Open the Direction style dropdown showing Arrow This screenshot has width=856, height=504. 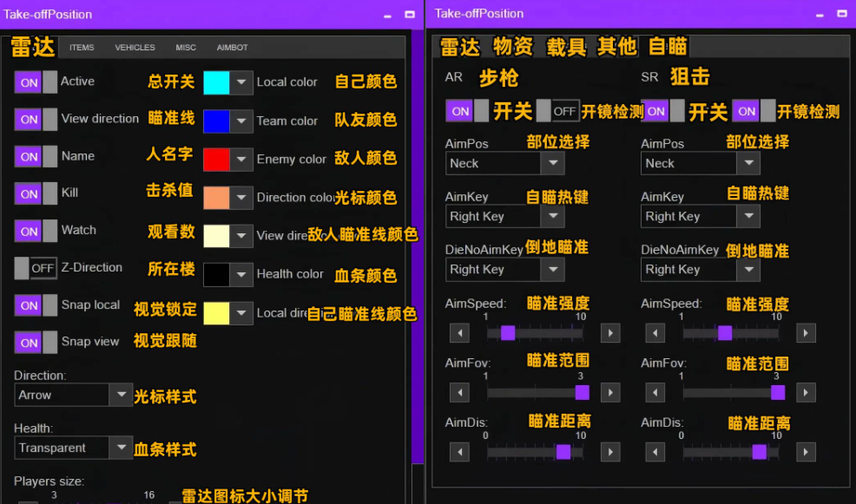[73, 395]
